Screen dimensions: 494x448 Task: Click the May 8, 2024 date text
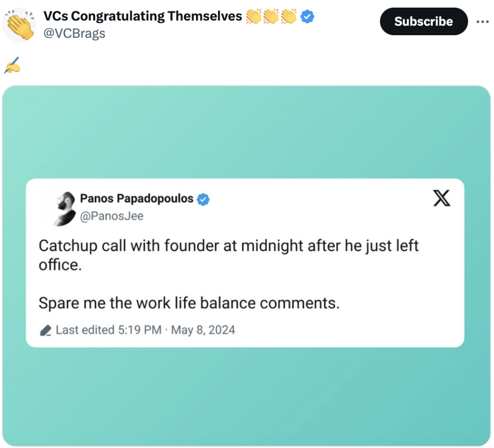click(204, 330)
